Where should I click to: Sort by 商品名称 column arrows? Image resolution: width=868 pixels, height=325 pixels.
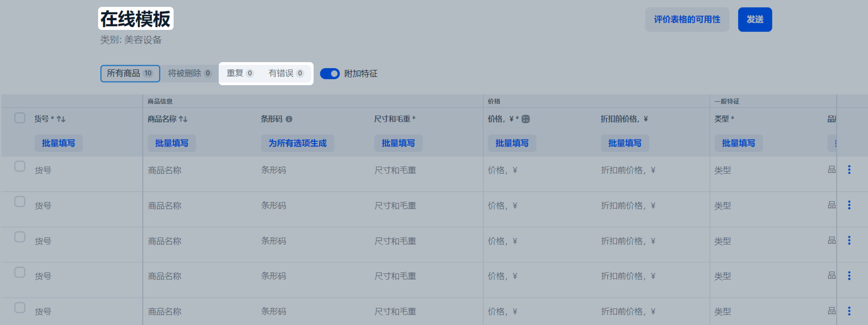pyautogui.click(x=183, y=119)
